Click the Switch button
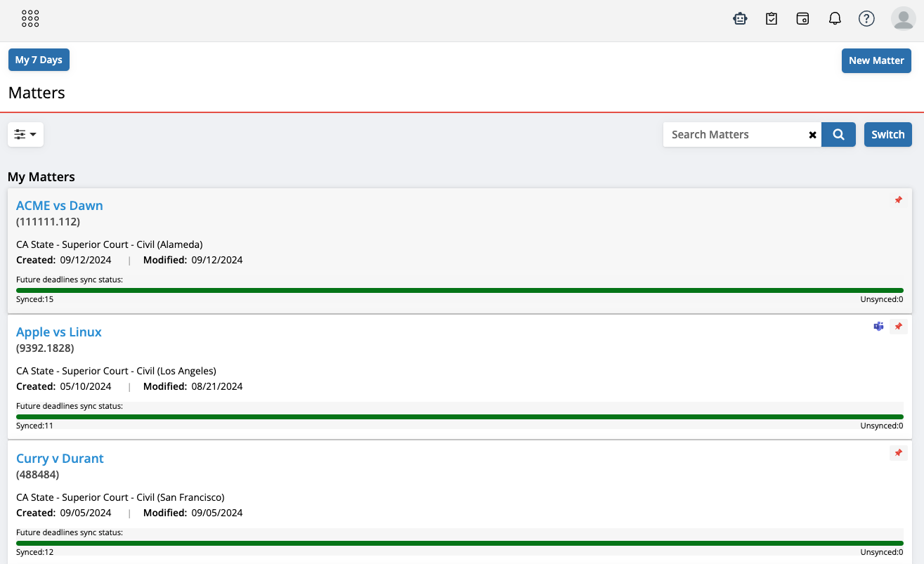This screenshot has width=924, height=564. [x=888, y=135]
